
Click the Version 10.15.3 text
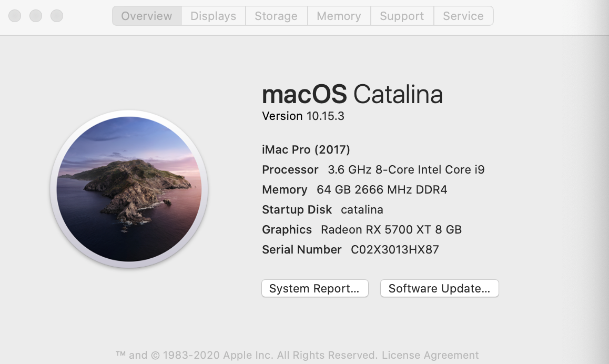pos(303,116)
